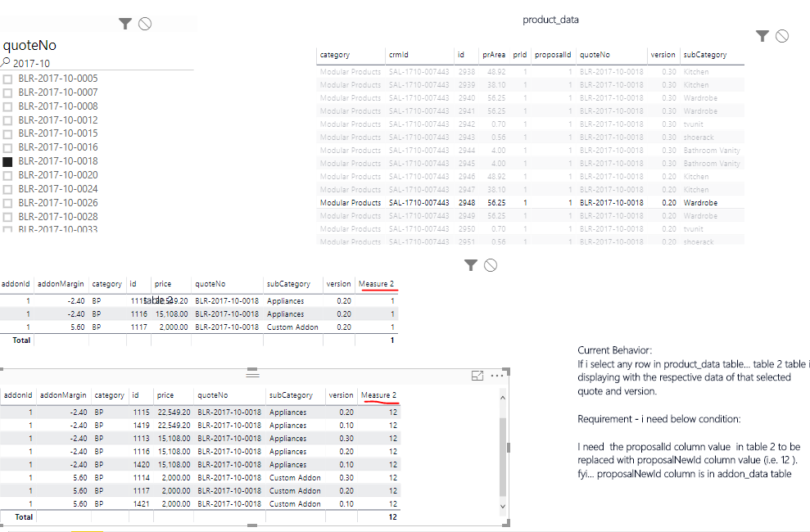Check BLR-2017-10-0012 in the slicer

tap(7, 121)
